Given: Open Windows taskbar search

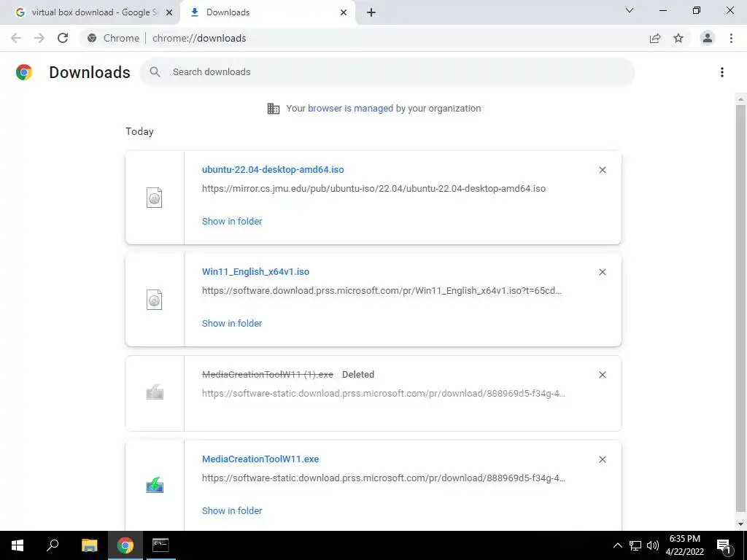Looking at the screenshot, I should click(53, 545).
